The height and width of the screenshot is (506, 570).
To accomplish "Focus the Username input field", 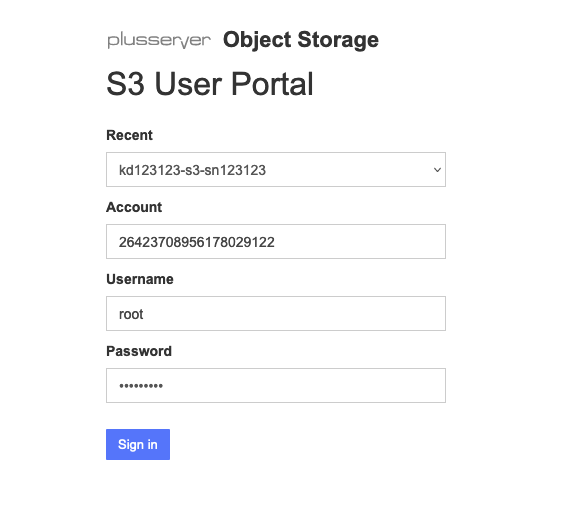I will 276,313.
